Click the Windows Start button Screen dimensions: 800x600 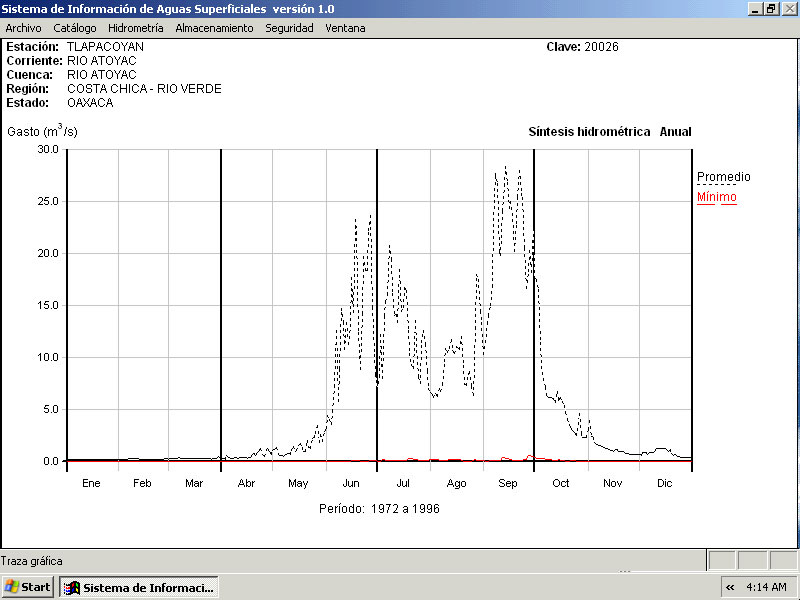(27, 587)
